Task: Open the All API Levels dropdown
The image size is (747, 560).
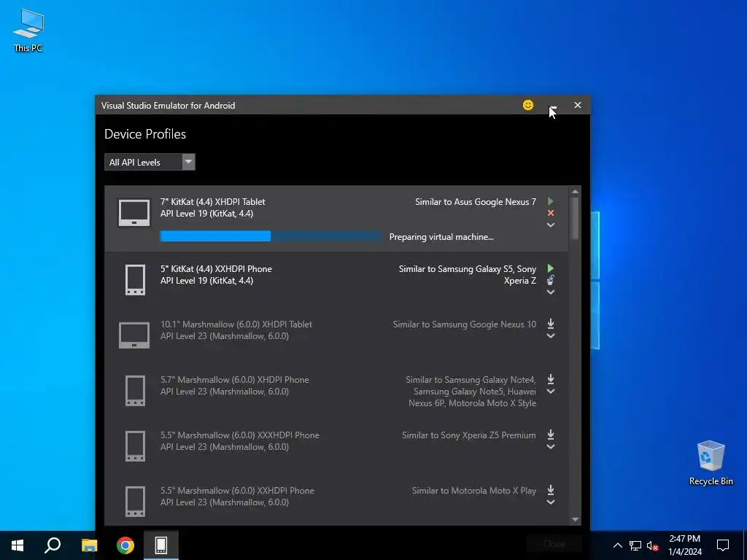Action: pos(150,162)
